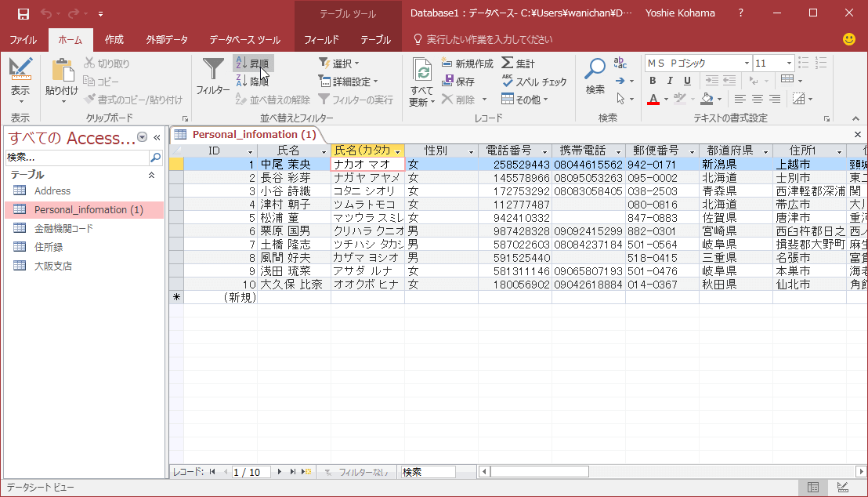Click the numbered list icon
Screen dimensions: 868x497
(x=821, y=63)
